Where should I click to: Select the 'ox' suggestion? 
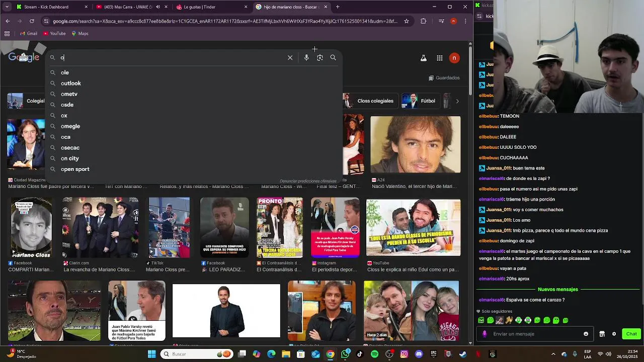point(194,115)
